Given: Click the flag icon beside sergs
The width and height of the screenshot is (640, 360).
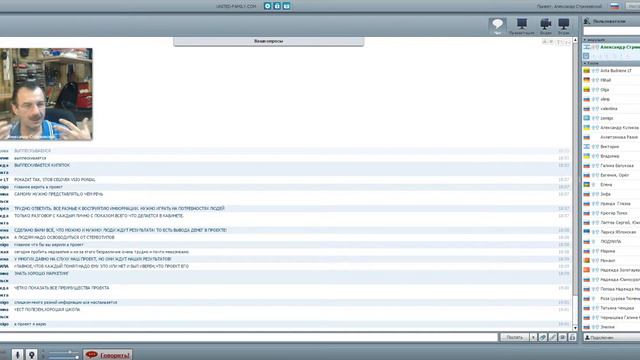Looking at the screenshot, I should click(587, 118).
